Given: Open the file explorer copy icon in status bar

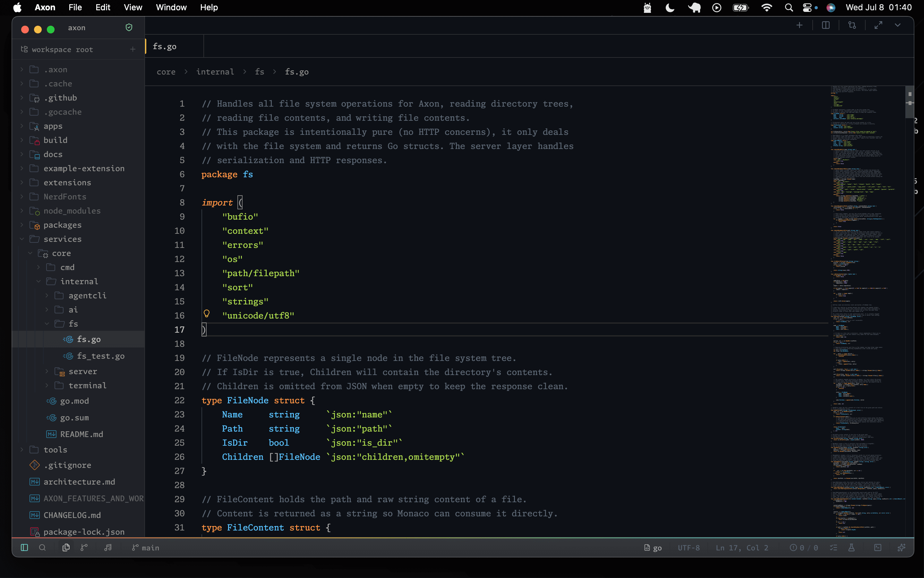Looking at the screenshot, I should pyautogui.click(x=66, y=547).
